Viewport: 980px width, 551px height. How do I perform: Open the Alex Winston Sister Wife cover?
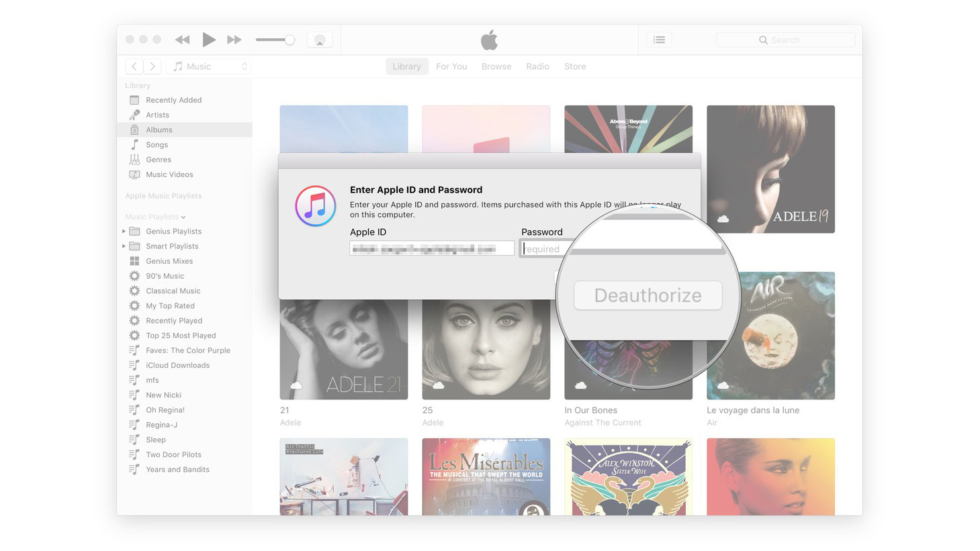click(628, 477)
